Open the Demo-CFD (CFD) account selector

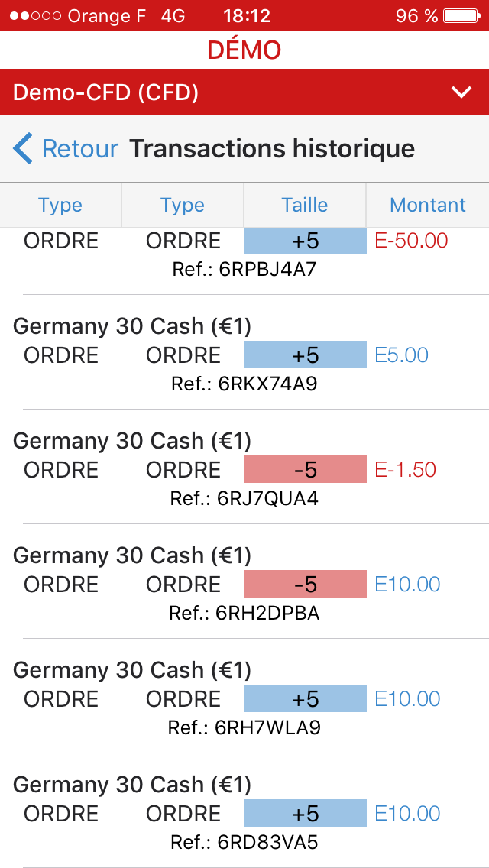coord(107,92)
